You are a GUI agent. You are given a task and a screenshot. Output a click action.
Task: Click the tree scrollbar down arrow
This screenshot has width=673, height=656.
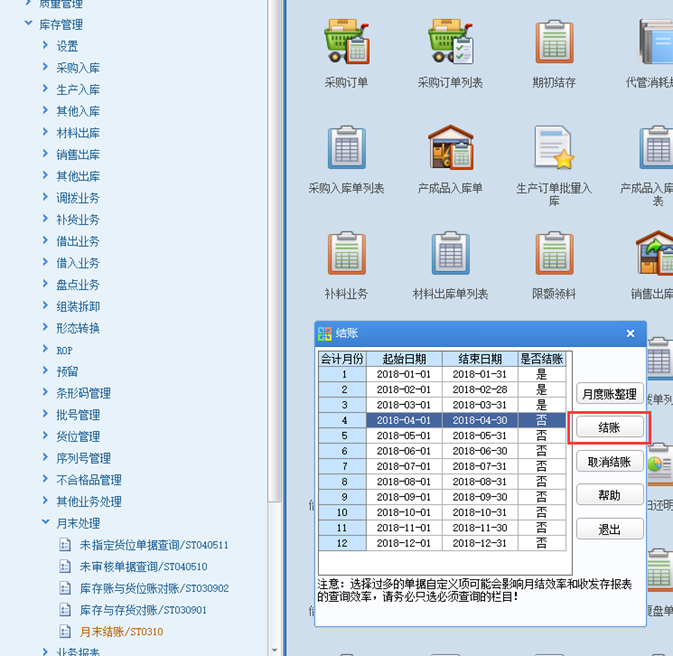coord(275,650)
